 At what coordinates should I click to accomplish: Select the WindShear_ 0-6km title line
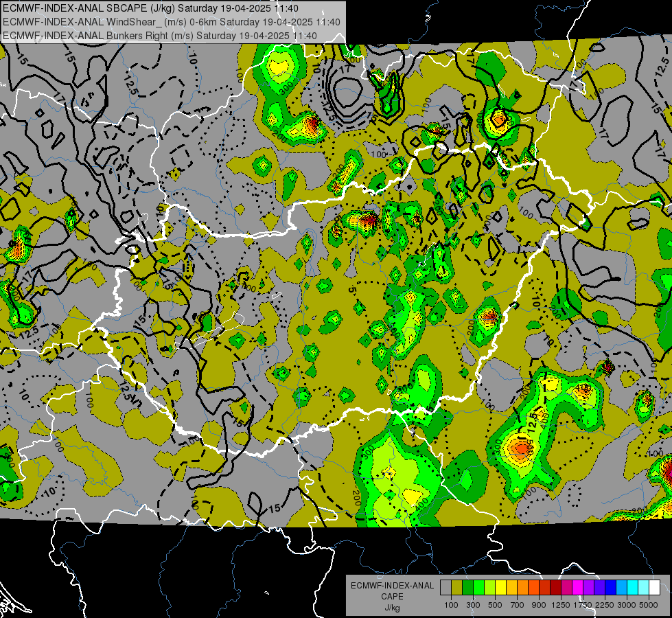[172, 22]
